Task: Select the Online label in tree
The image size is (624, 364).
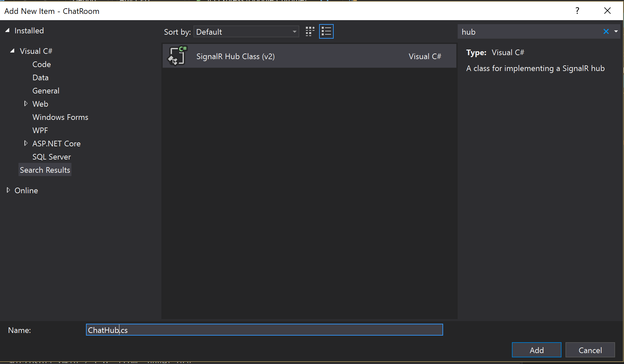Action: (26, 191)
